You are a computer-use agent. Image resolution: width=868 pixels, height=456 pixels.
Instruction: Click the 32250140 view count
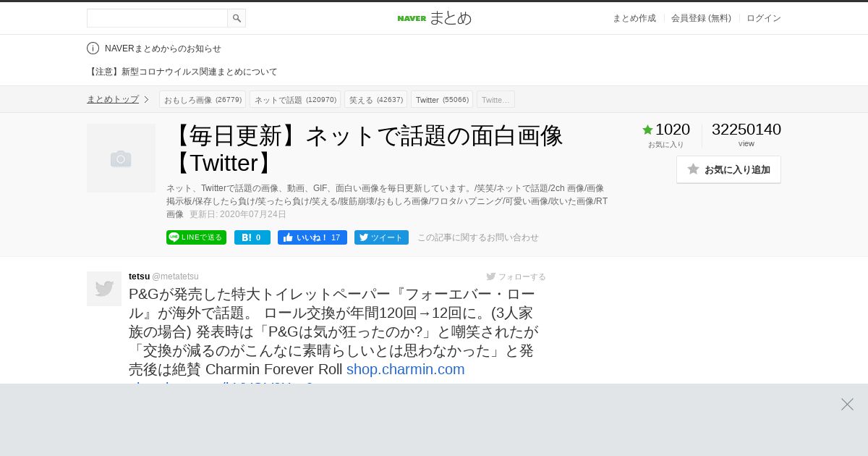(746, 130)
